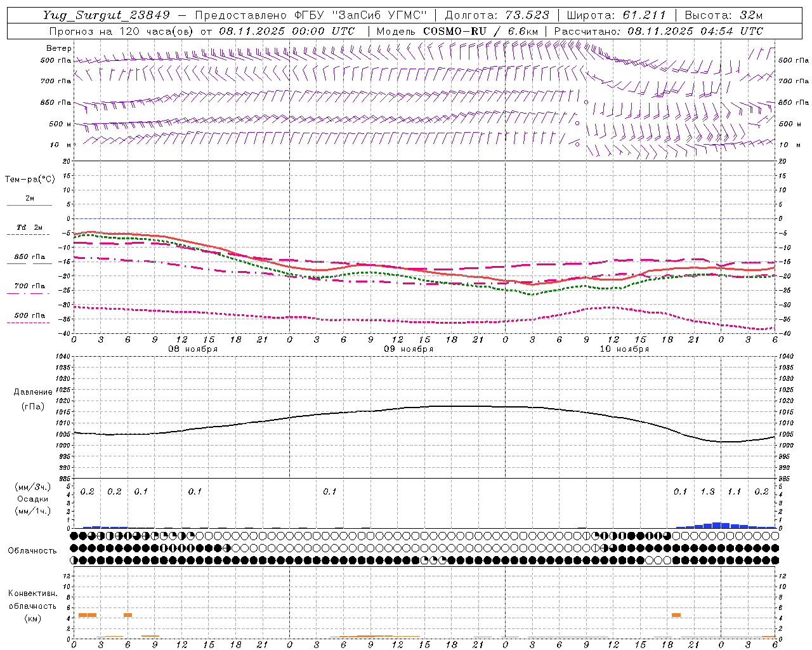Image resolution: width=812 pixels, height=650 pixels.
Task: Click the 2м temperature legend line sample
Action: pyautogui.click(x=29, y=205)
